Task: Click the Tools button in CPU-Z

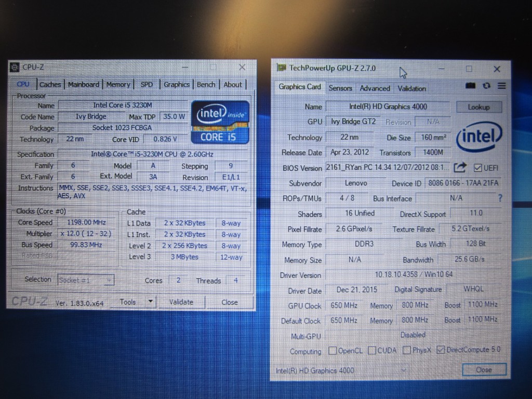Action: [128, 302]
